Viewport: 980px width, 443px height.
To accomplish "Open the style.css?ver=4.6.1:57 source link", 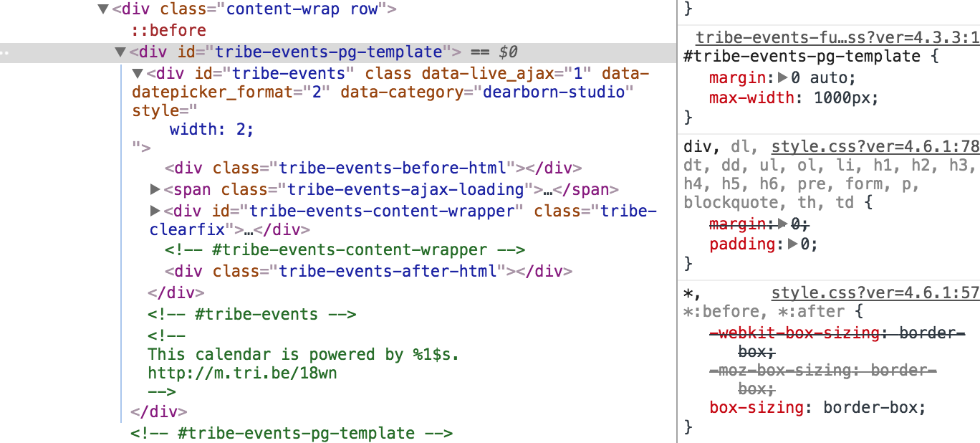I will [875, 292].
